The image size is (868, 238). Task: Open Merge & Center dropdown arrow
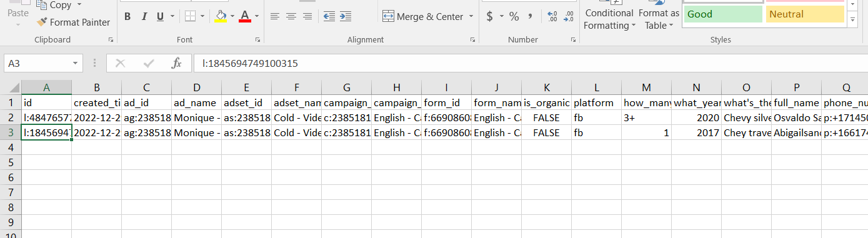tap(471, 16)
